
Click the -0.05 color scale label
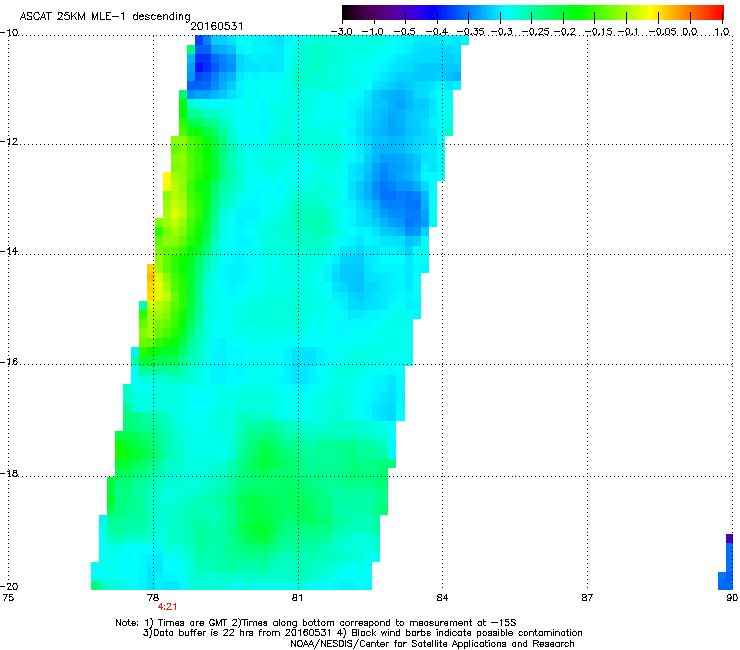[x=662, y=32]
